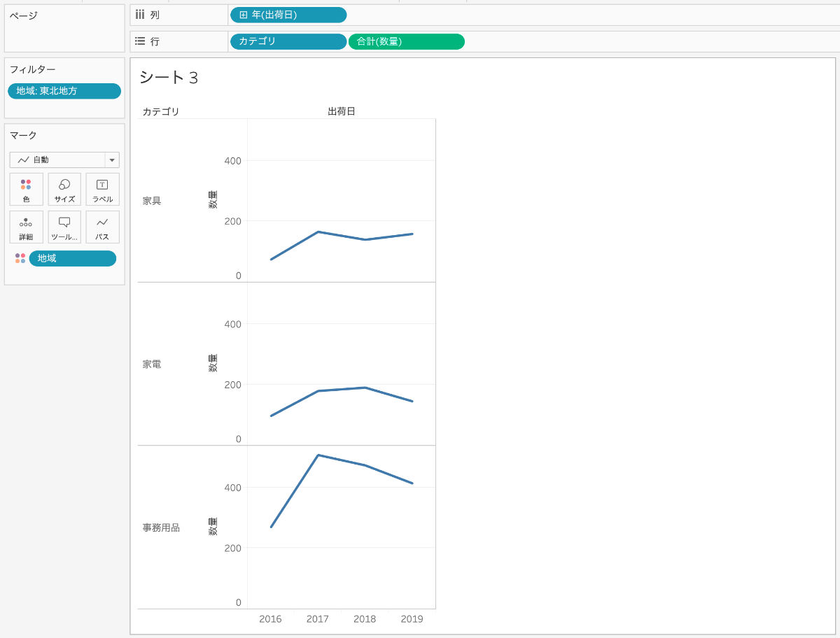The image size is (840, 638).
Task: Click the フィルター shelf title
Action: [x=32, y=69]
